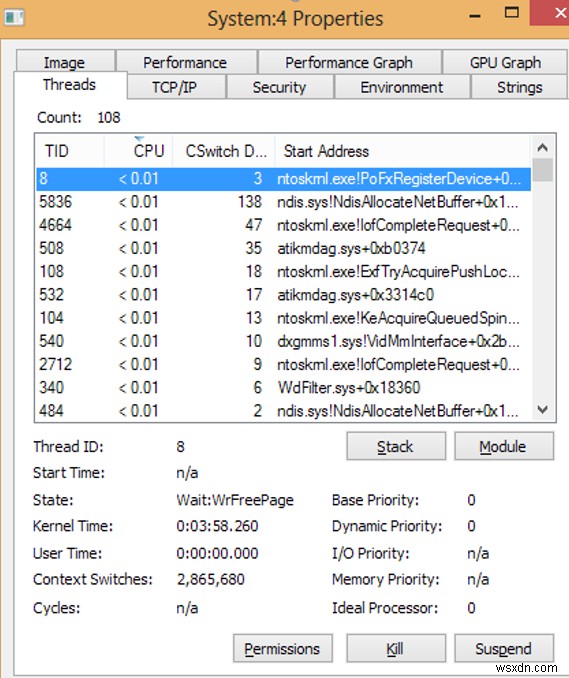Select thread row with TID 104

[x=284, y=318]
